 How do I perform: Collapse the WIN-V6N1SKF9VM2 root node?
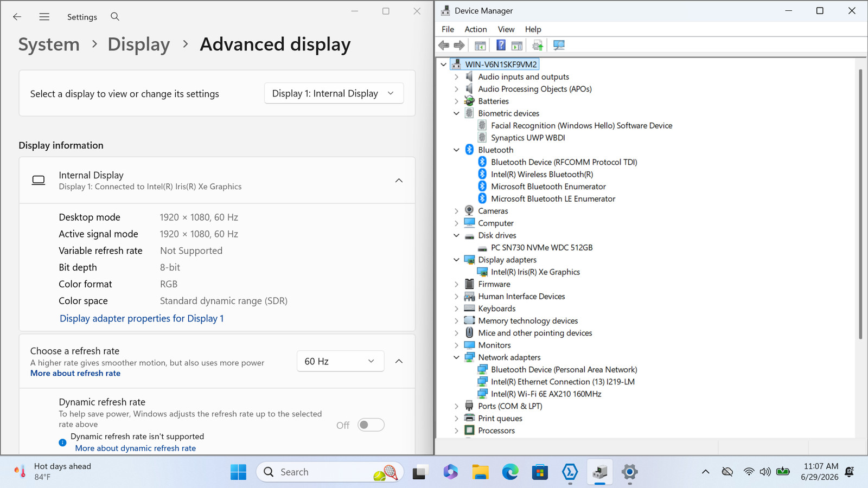(444, 65)
